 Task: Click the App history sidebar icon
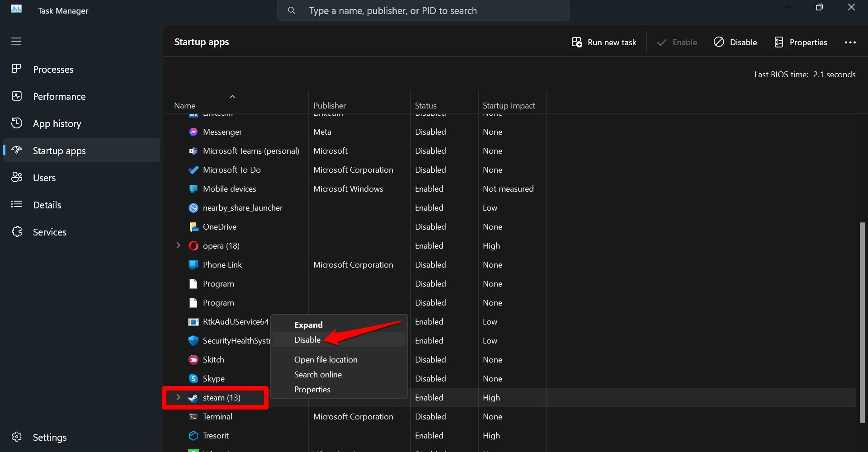(x=16, y=123)
